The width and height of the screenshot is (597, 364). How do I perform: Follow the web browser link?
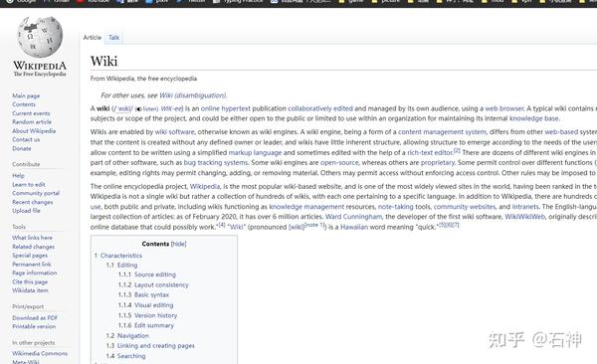tap(504, 108)
